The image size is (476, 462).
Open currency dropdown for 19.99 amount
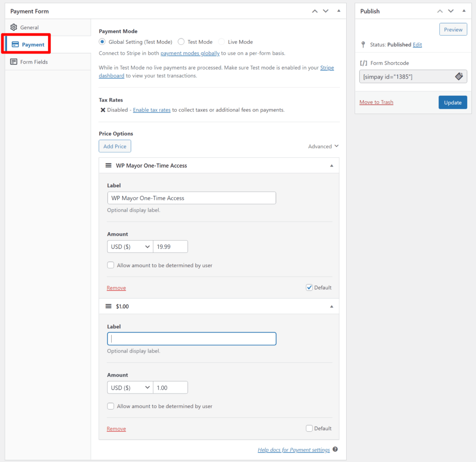pyautogui.click(x=130, y=247)
